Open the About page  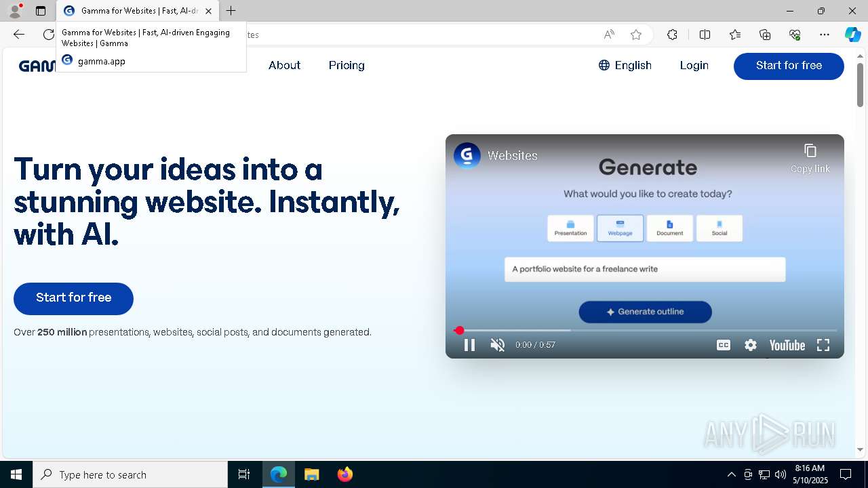point(284,66)
